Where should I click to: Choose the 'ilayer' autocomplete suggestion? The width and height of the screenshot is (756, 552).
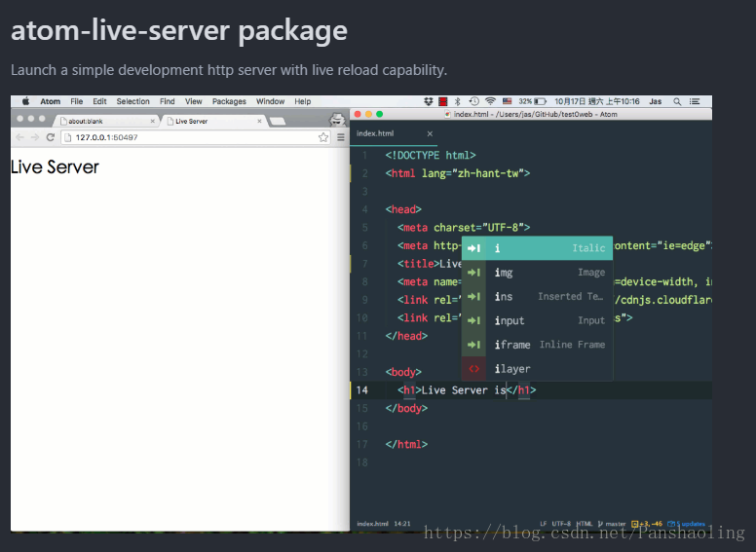(537, 368)
